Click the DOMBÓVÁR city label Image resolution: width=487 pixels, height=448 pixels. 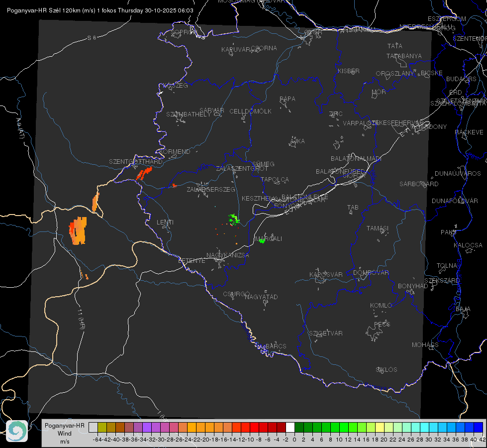point(371,273)
